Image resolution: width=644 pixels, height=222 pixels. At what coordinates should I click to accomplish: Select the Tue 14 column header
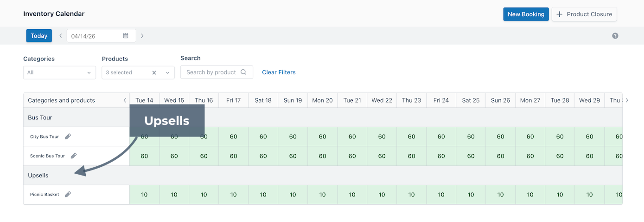point(144,100)
